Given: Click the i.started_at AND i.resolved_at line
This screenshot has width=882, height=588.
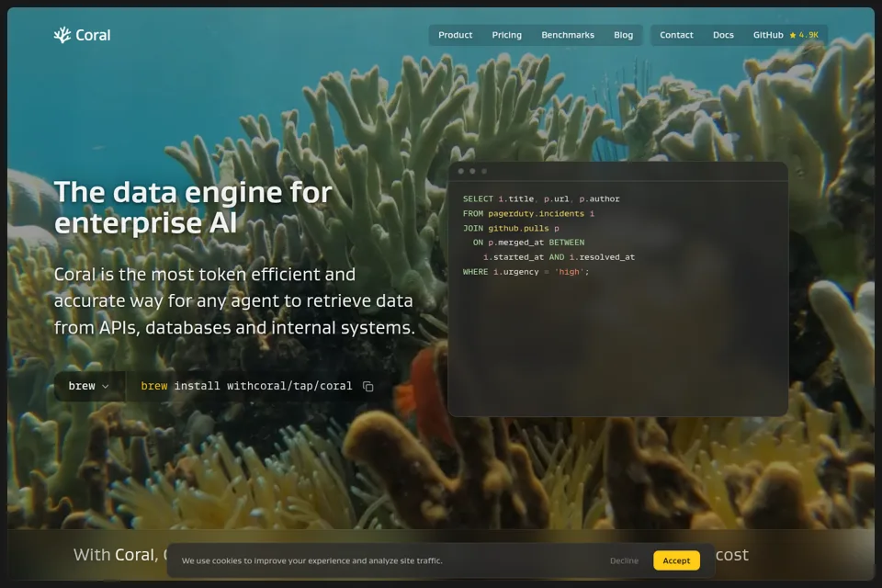Looking at the screenshot, I should coord(559,257).
